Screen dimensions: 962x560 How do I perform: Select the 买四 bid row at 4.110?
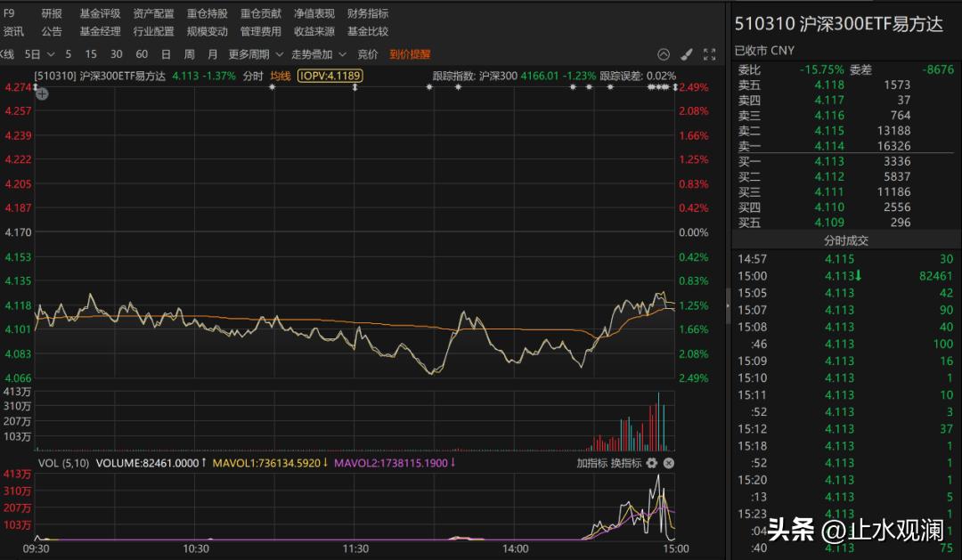pyautogui.click(x=846, y=207)
